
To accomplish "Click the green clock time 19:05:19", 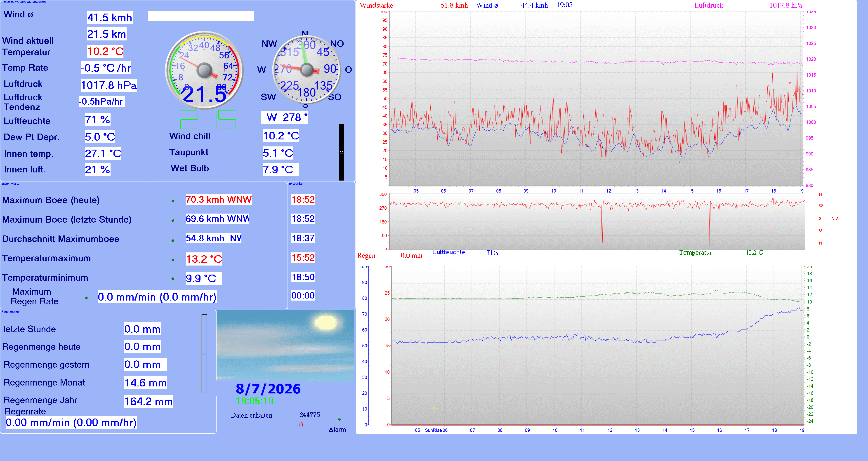I will tap(255, 401).
